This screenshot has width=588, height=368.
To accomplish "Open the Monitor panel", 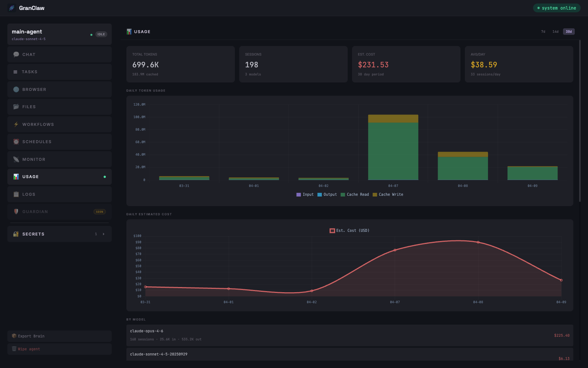I will [16, 159].
